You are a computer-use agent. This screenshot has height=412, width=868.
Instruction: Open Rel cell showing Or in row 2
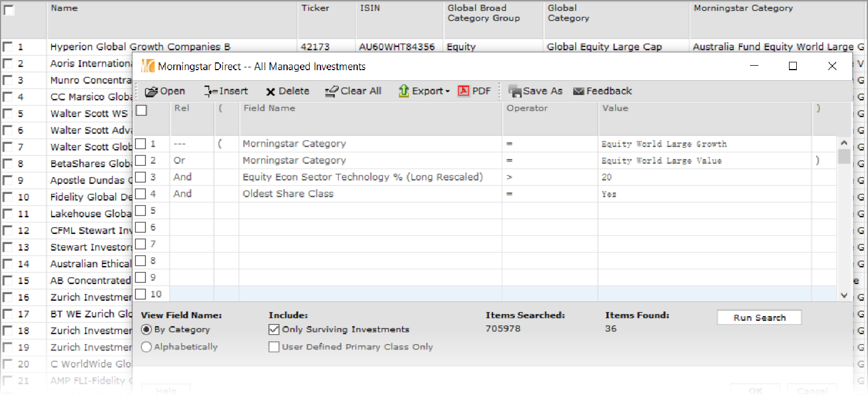tap(191, 160)
